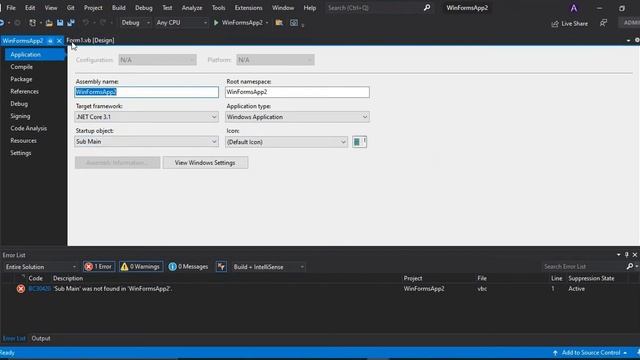Click the red error icon in error row

click(21, 289)
